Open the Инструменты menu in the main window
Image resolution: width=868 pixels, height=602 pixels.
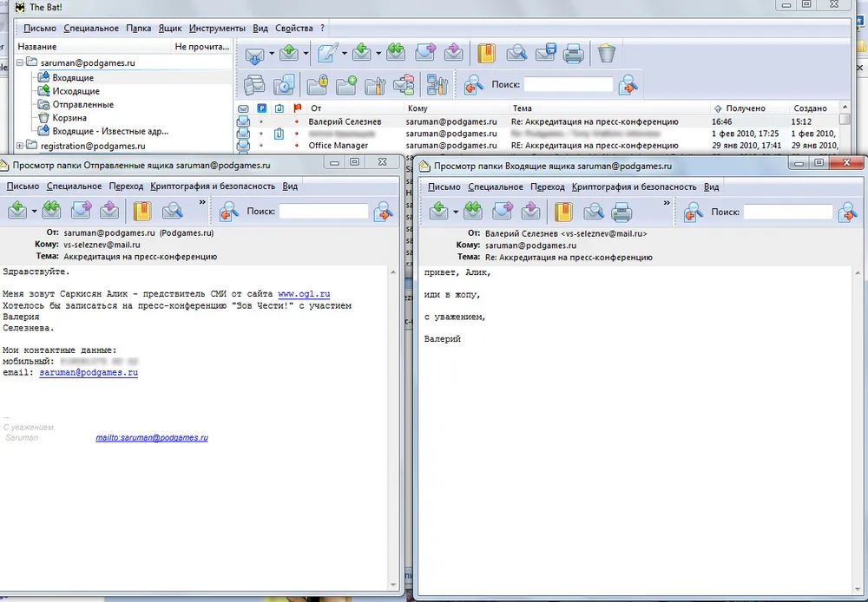(x=217, y=29)
